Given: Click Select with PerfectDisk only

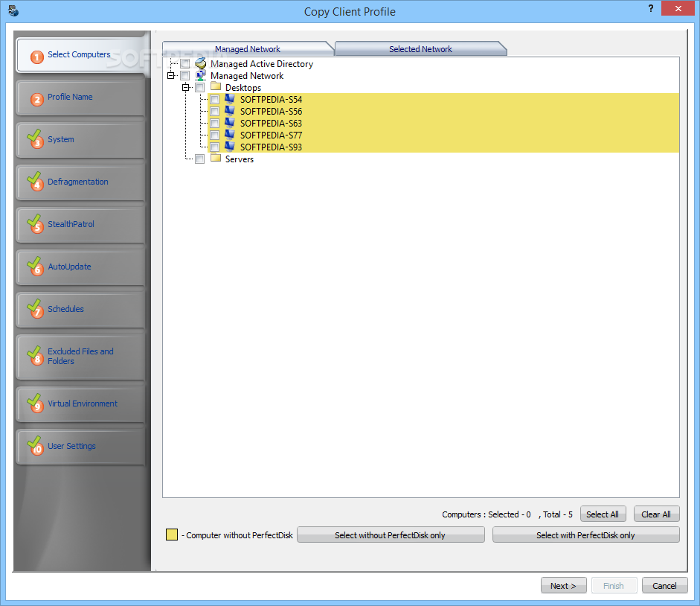Looking at the screenshot, I should 585,535.
